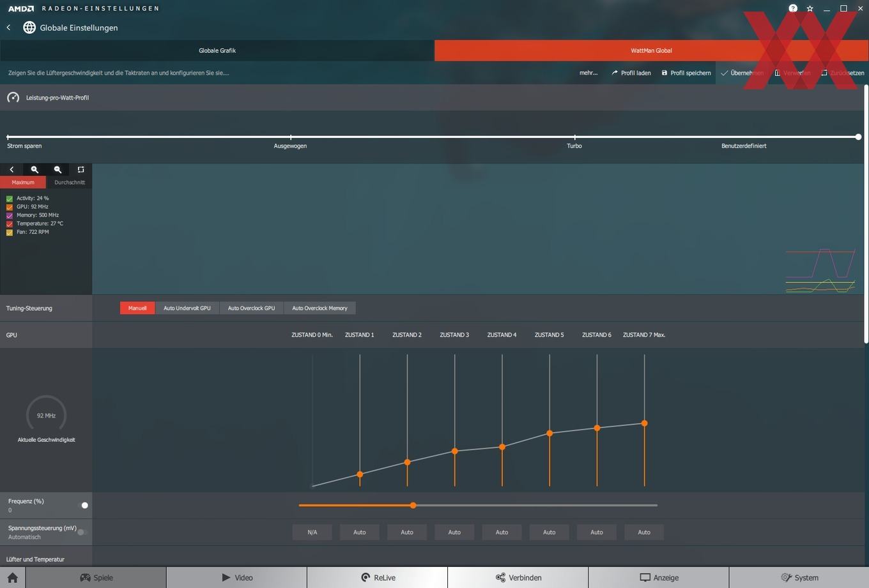Click the ZUSTAND 7 Max. clock point
This screenshot has height=588, width=869.
pos(644,423)
